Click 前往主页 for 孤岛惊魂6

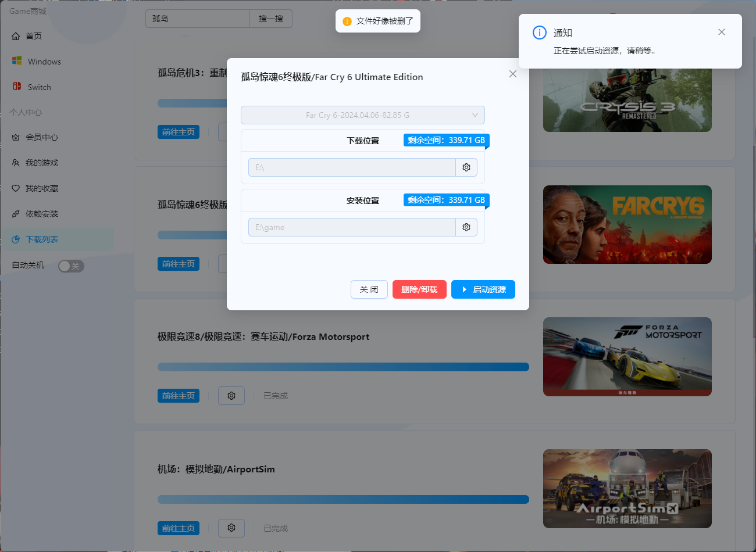[179, 264]
